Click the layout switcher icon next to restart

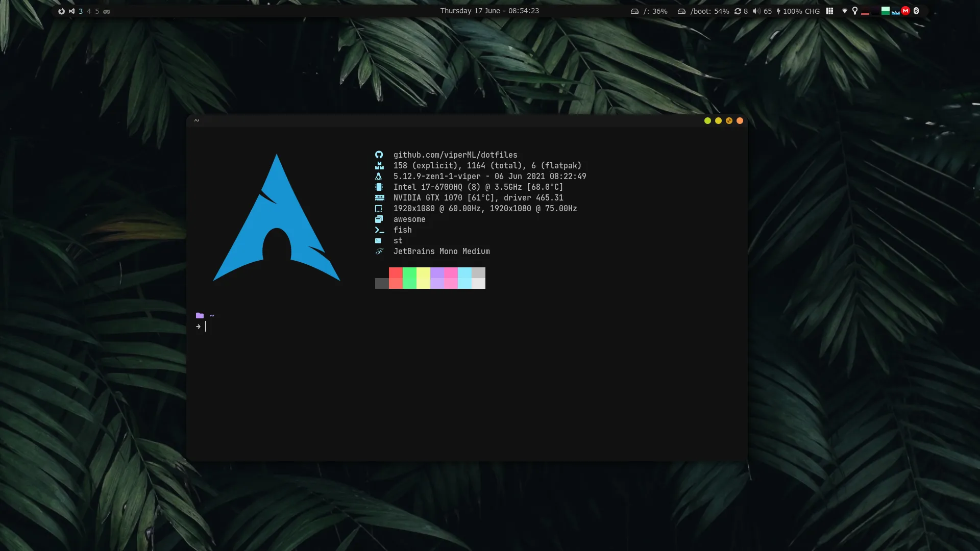click(71, 11)
